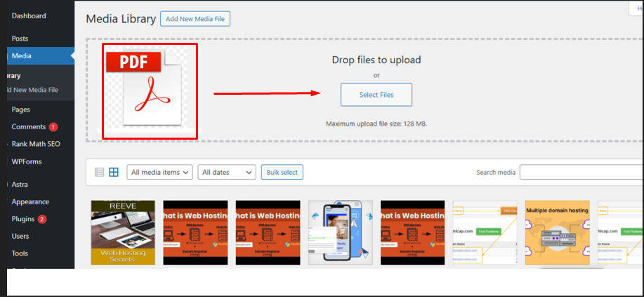The image size is (644, 297).
Task: Click the Comments notification badge
Action: [x=53, y=127]
